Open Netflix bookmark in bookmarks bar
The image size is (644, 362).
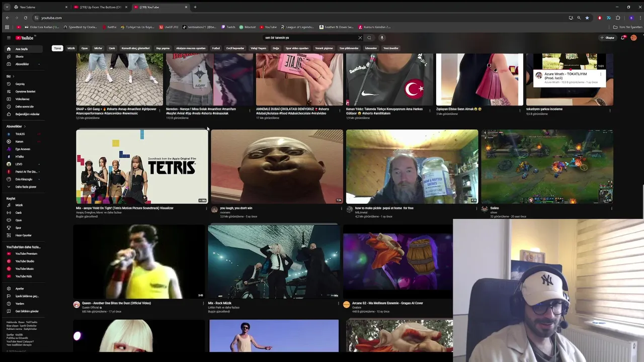coord(109,27)
